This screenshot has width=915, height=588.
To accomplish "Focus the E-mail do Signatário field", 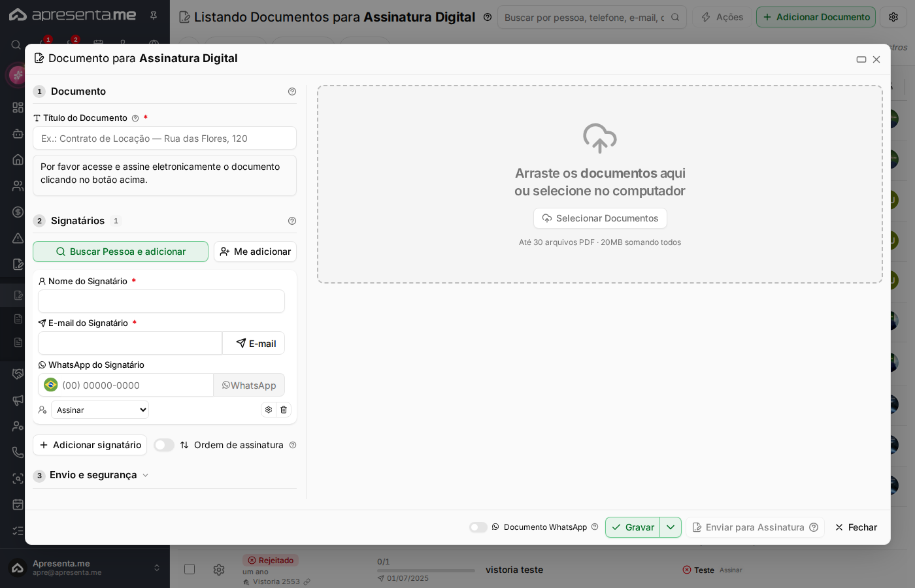I will 130,343.
